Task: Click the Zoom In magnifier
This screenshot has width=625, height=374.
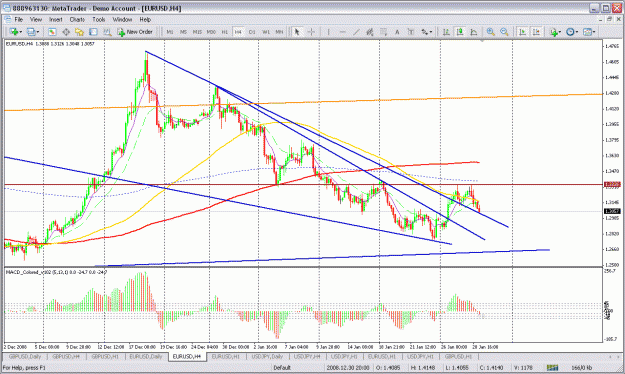Action: [x=491, y=32]
